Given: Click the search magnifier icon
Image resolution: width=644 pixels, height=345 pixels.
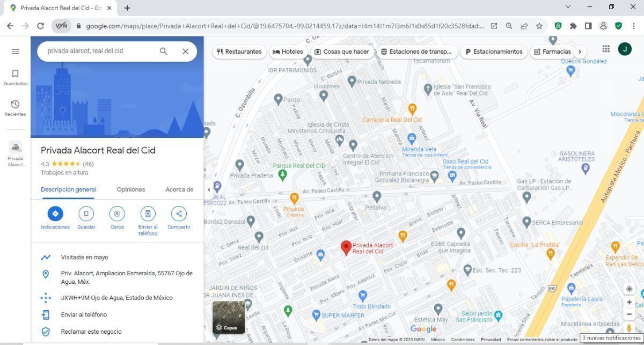Looking at the screenshot, I should tap(164, 52).
